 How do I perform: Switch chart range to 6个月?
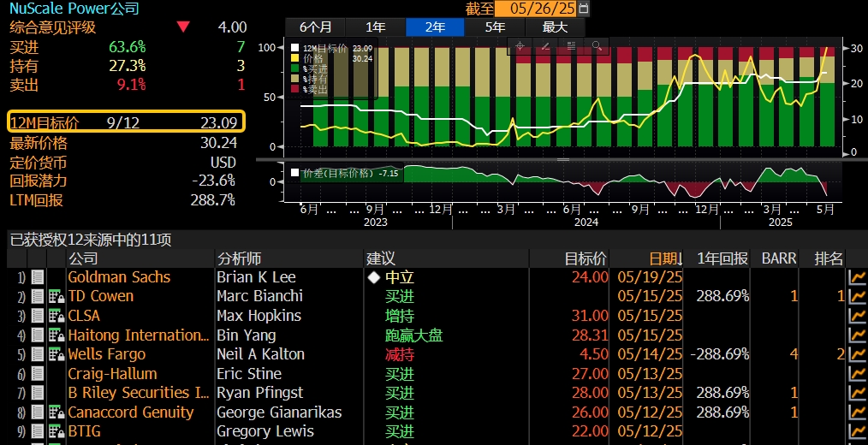tap(316, 27)
